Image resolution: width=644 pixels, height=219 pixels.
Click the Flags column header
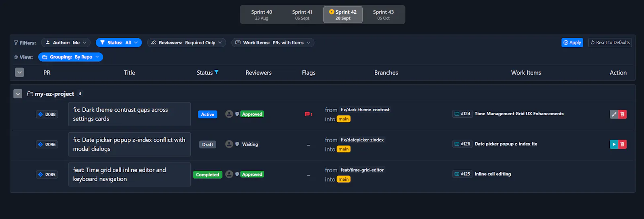tap(309, 73)
